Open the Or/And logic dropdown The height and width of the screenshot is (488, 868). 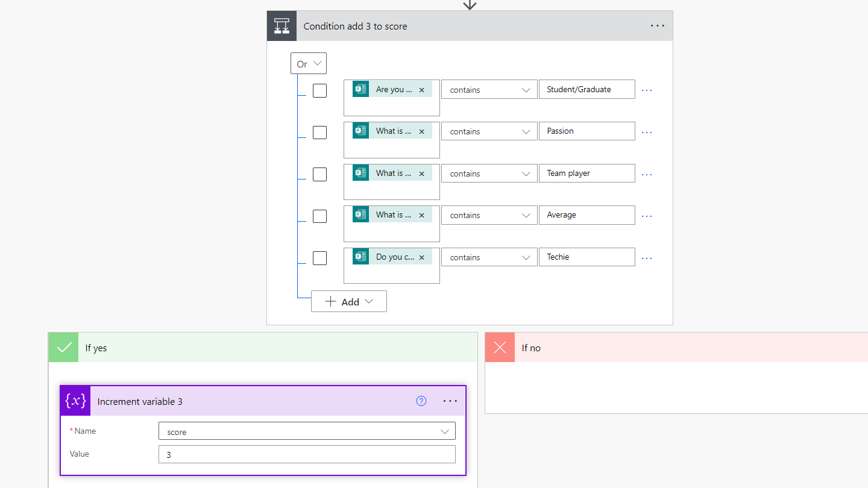click(308, 63)
